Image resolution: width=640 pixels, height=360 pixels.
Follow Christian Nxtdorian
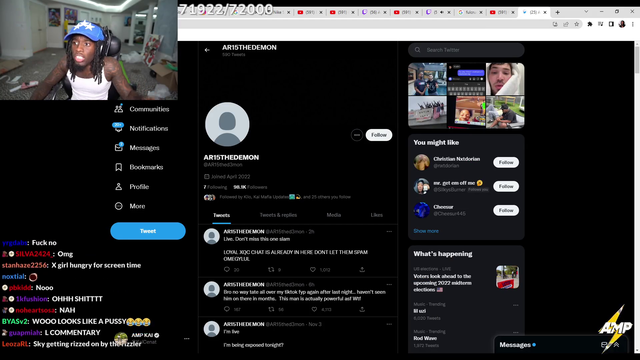tap(506, 162)
